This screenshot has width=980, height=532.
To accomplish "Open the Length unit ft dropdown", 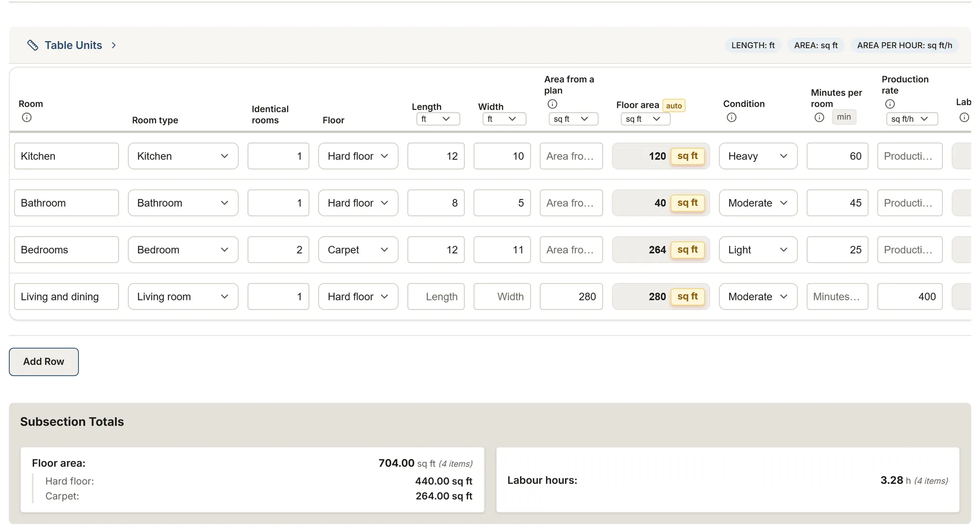I will [x=438, y=119].
